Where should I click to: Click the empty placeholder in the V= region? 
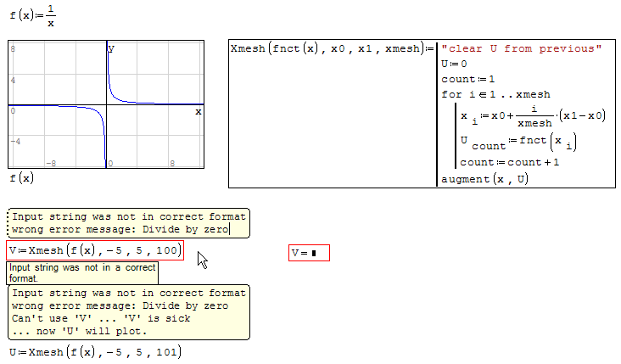click(x=314, y=254)
